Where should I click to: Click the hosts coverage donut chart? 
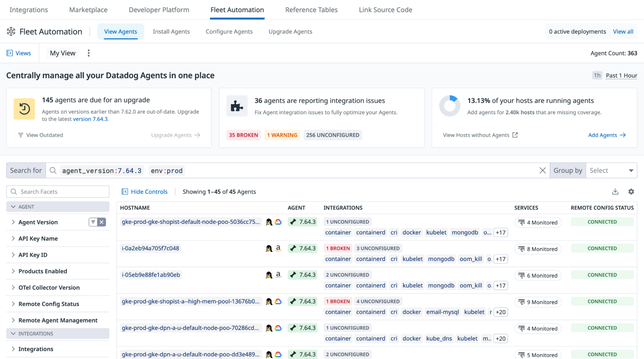coord(450,106)
